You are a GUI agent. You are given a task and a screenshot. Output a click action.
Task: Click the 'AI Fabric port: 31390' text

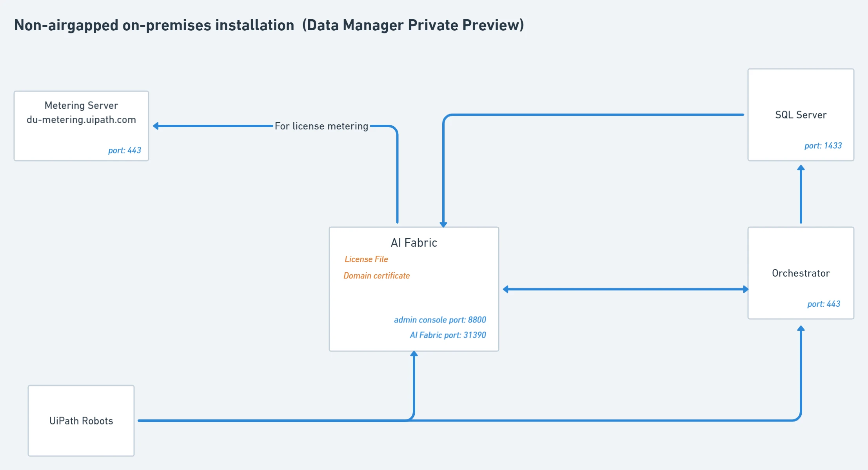point(448,335)
